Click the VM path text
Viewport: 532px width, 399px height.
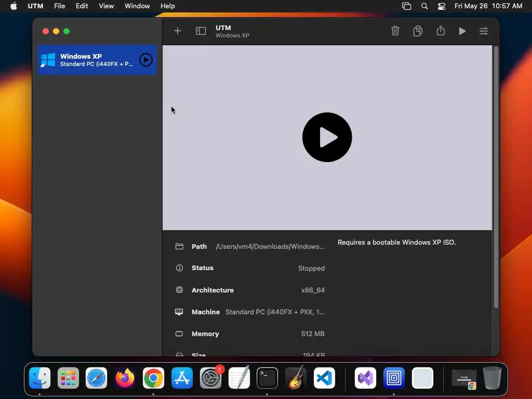pyautogui.click(x=270, y=247)
